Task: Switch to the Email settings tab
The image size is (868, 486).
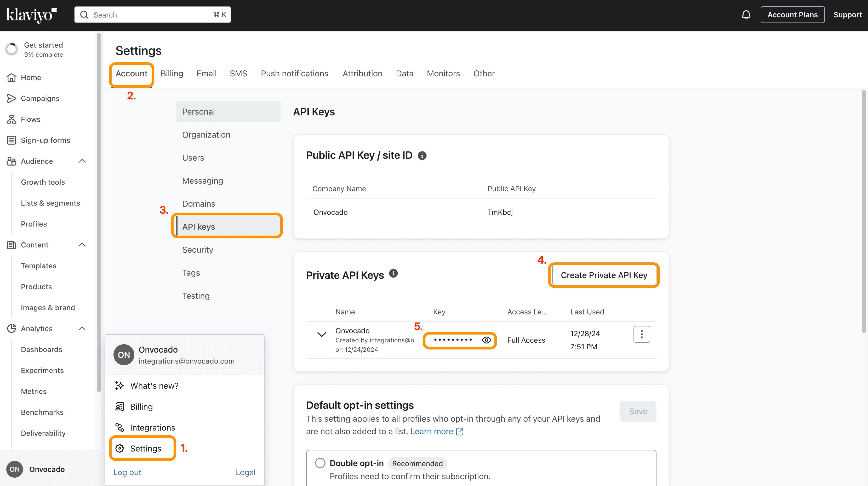Action: pos(207,74)
